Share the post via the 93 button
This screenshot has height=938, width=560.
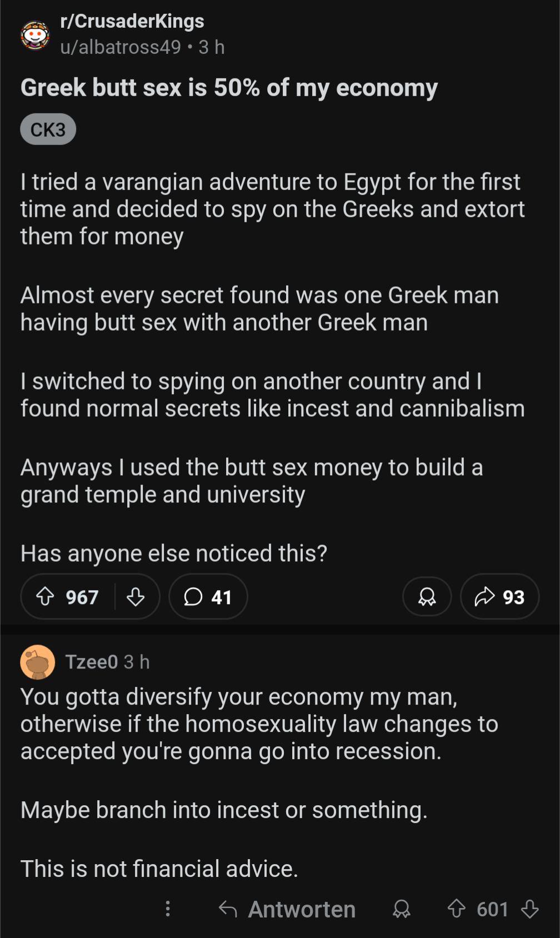[499, 597]
